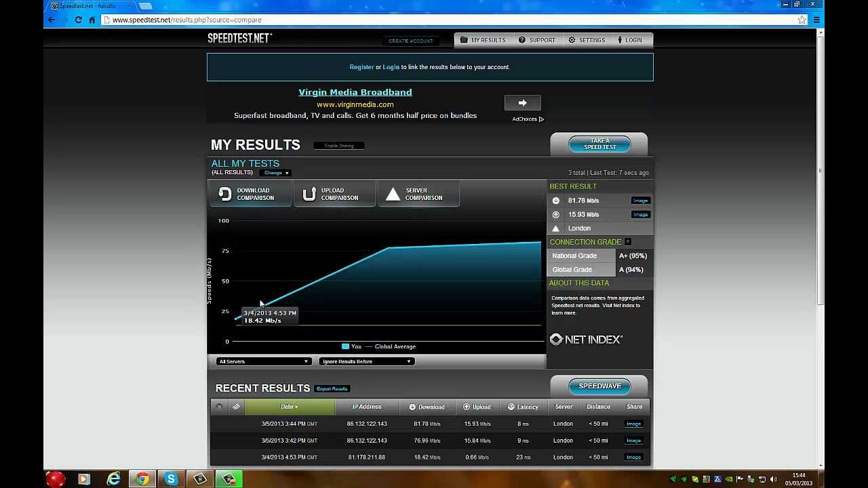Image resolution: width=868 pixels, height=488 pixels.
Task: Open Image share for 3/5/2013 3:44 PM result
Action: tap(633, 424)
